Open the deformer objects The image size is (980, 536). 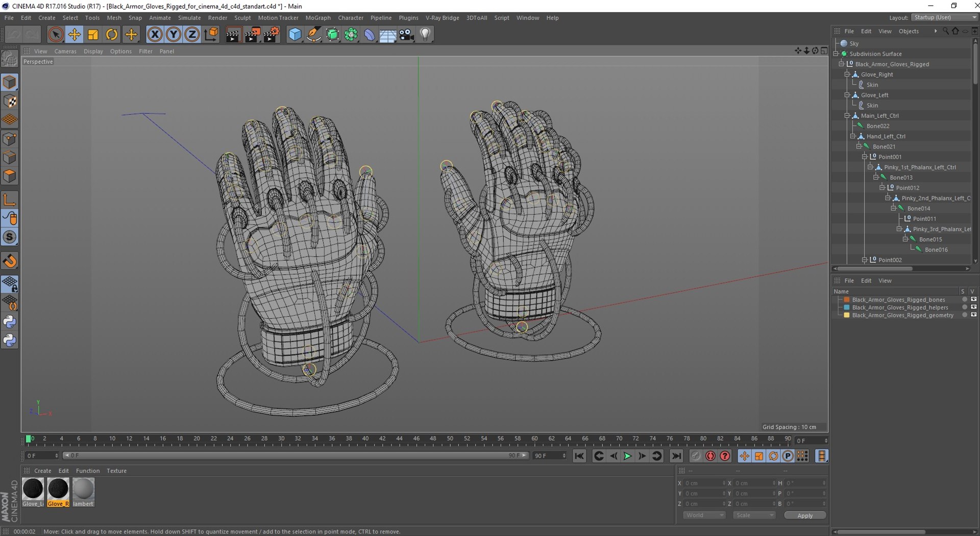click(370, 35)
